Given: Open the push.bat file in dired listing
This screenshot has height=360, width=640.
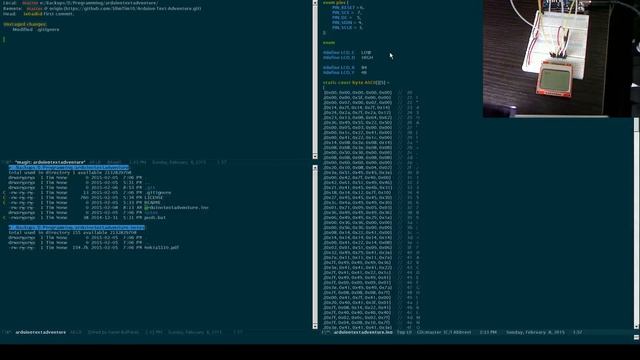Looking at the screenshot, I should click(x=155, y=218).
